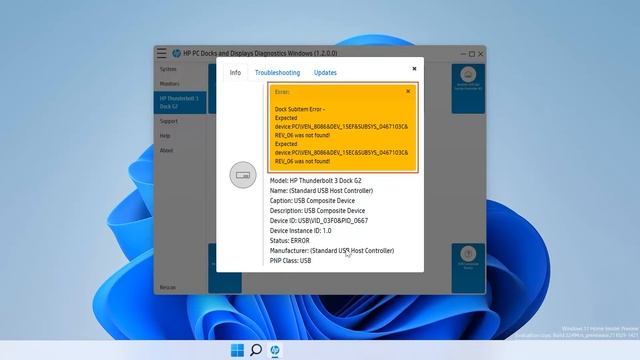Screen dimensions: 640x360
Task: Click Rescan at the sidebar bottom
Action: (167, 287)
